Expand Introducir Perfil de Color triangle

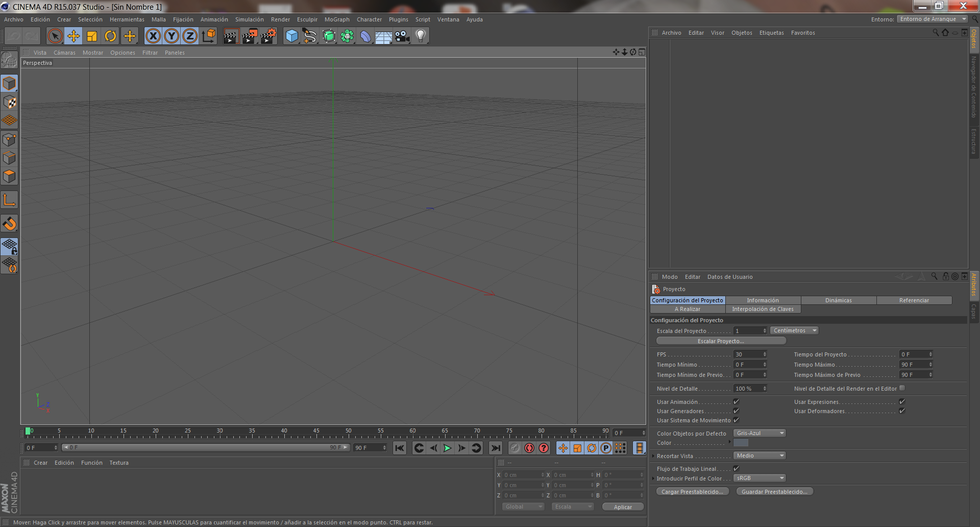click(653, 478)
